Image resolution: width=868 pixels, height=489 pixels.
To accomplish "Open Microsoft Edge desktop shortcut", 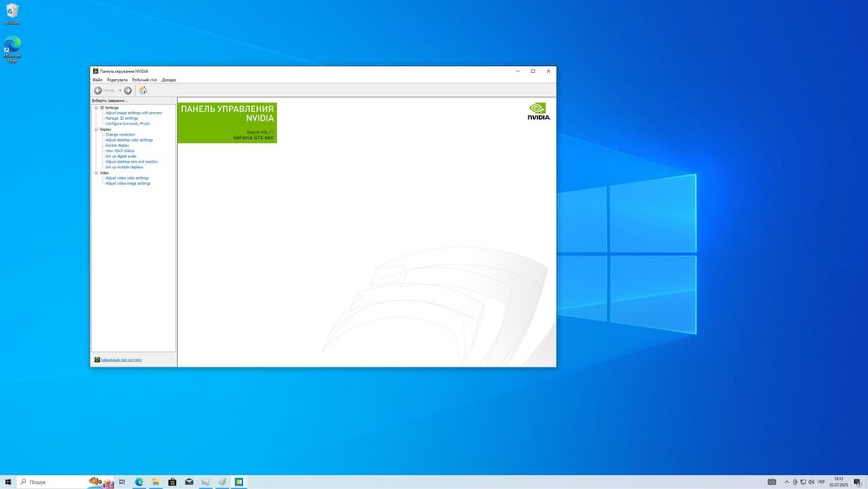I will pyautogui.click(x=12, y=50).
